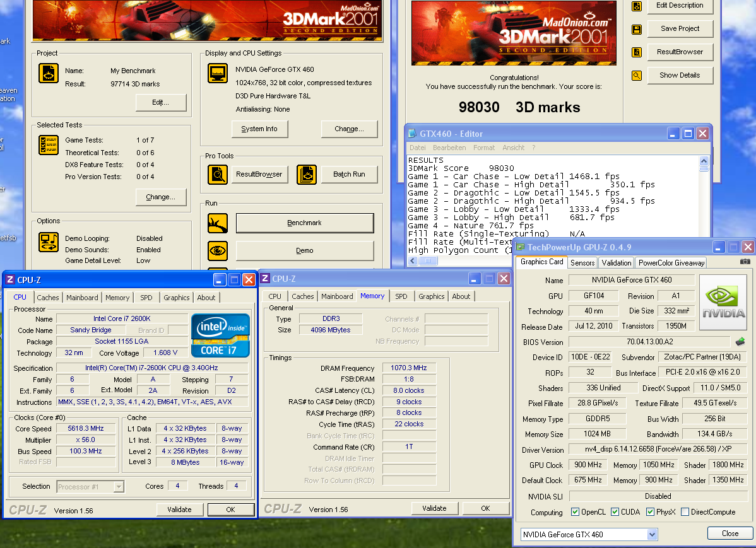Open the About tab in left CPU-Z window
This screenshot has height=548, width=756.
[x=206, y=298]
